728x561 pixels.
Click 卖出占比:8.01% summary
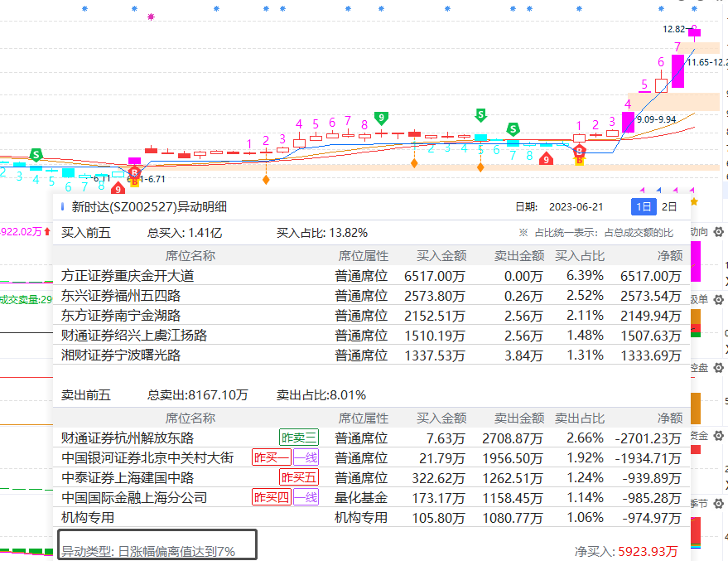click(x=321, y=395)
